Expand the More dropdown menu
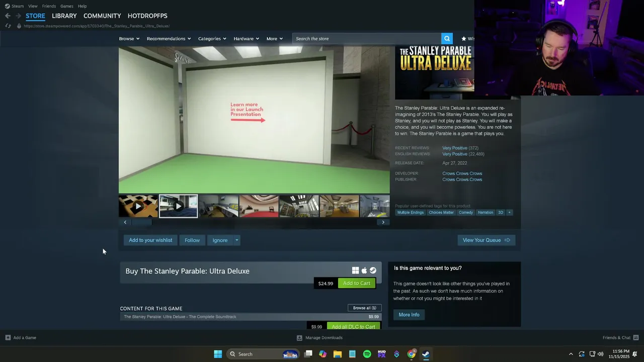Image resolution: width=644 pixels, height=362 pixels. click(274, 39)
